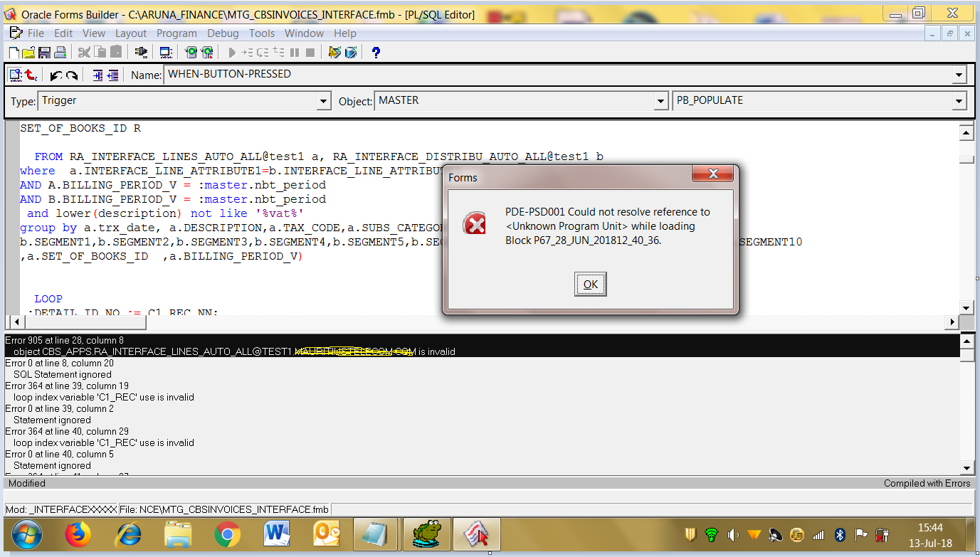This screenshot has width=980, height=557.
Task: Select the database Connect icon
Action: click(x=142, y=51)
